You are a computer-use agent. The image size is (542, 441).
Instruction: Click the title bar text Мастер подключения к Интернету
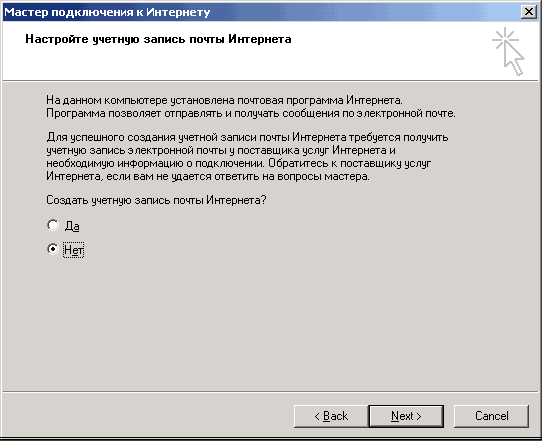[107, 12]
